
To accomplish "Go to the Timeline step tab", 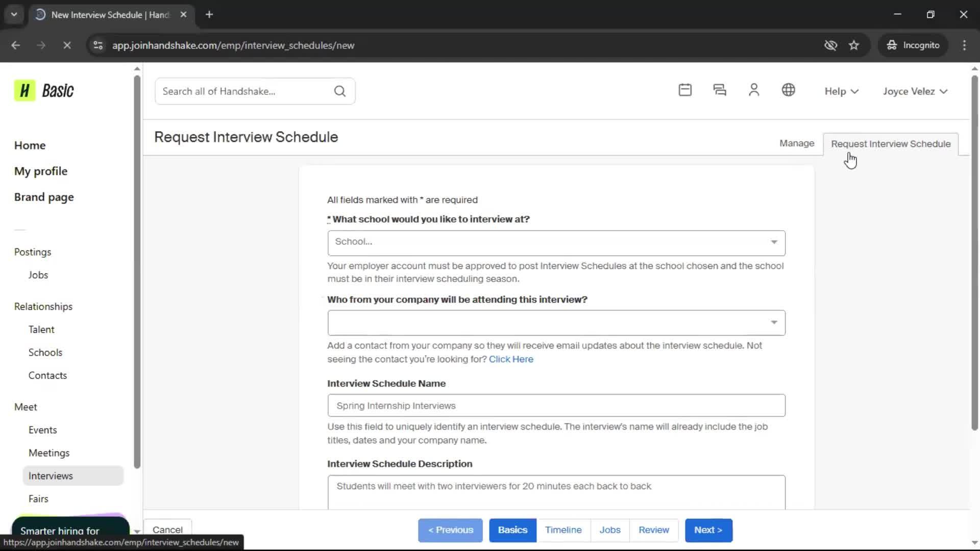I will [x=563, y=530].
